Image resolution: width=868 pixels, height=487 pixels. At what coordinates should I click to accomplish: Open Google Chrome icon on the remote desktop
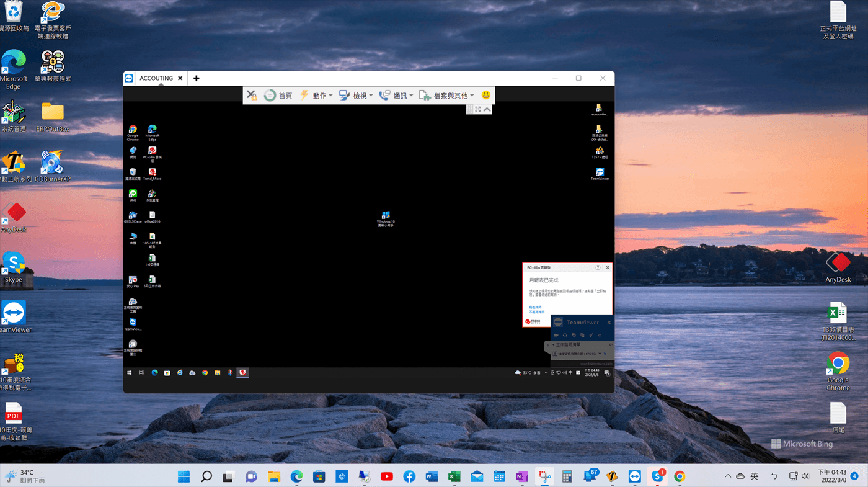click(133, 130)
